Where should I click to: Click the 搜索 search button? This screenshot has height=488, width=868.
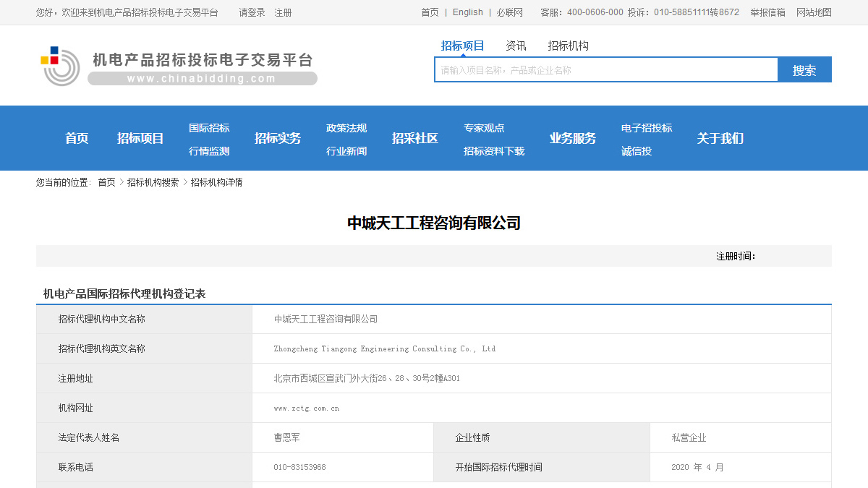point(804,69)
